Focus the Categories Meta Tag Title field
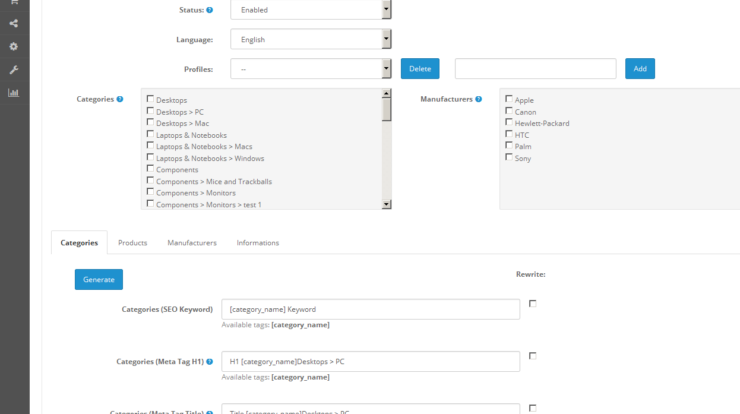The width and height of the screenshot is (740, 414). pyautogui.click(x=370, y=409)
